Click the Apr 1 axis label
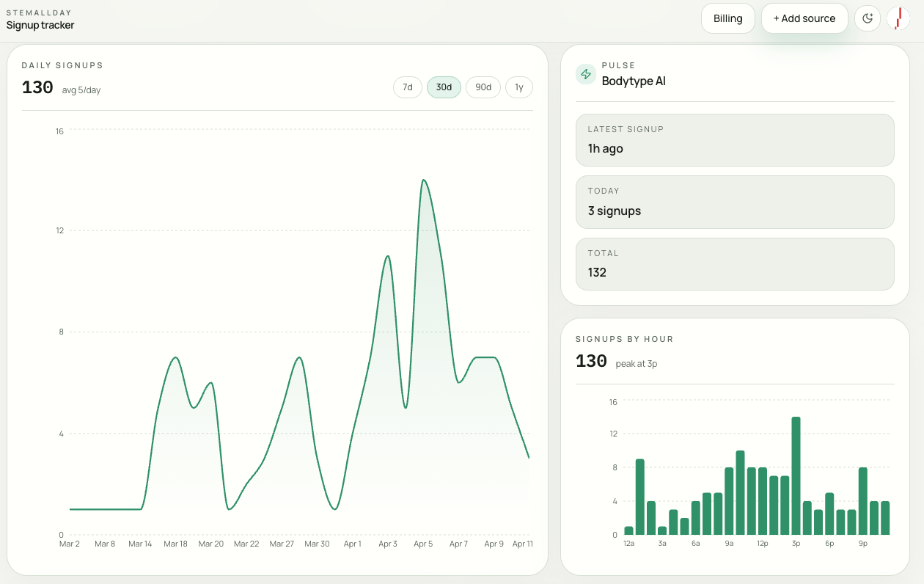The image size is (924, 584). tap(353, 544)
